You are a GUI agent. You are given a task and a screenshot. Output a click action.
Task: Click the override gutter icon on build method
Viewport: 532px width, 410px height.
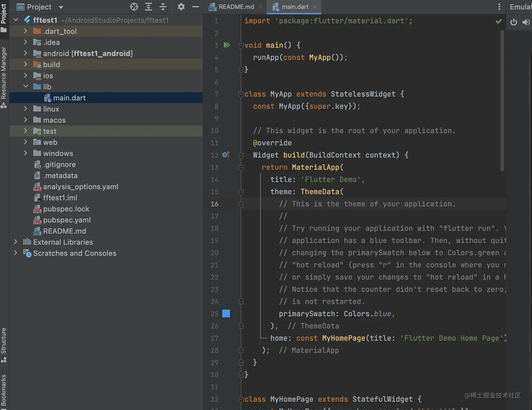point(226,155)
